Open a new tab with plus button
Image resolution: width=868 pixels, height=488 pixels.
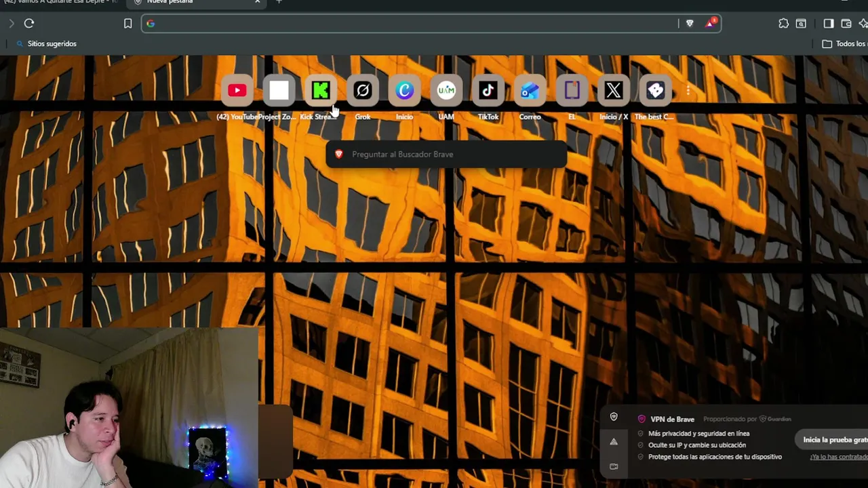(x=279, y=2)
